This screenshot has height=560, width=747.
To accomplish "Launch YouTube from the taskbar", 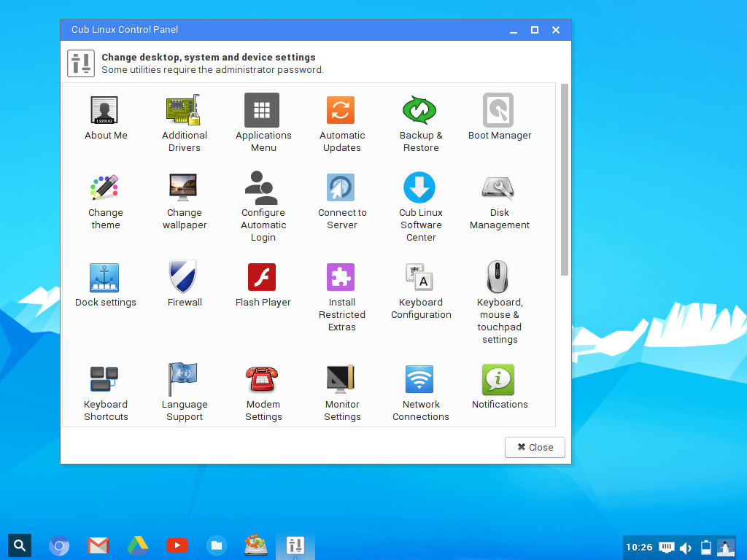I will [x=177, y=545].
